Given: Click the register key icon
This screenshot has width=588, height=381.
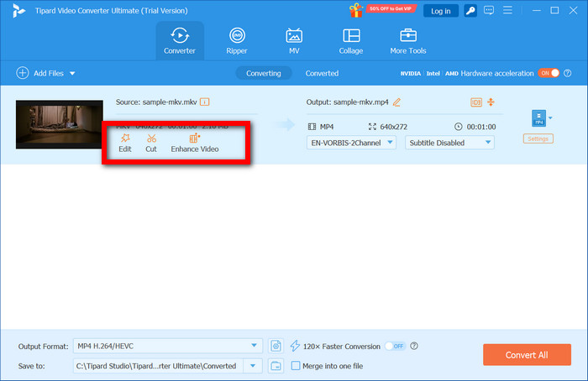Looking at the screenshot, I should (470, 11).
